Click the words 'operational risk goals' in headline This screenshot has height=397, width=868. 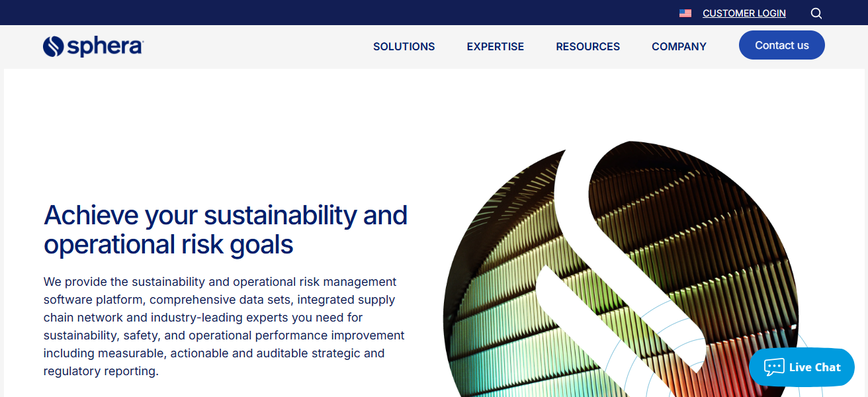168,245
